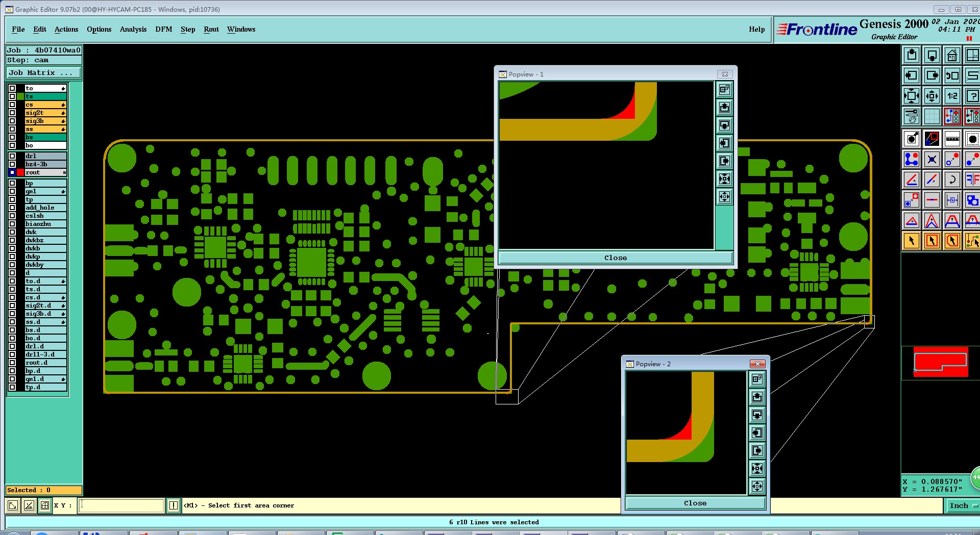Click the red board overview thumbnail
The image size is (980, 535).
(x=940, y=362)
